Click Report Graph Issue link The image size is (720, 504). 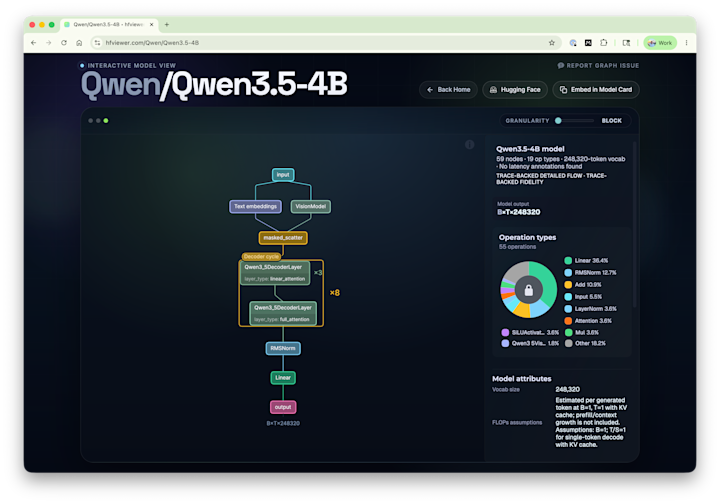click(x=598, y=66)
